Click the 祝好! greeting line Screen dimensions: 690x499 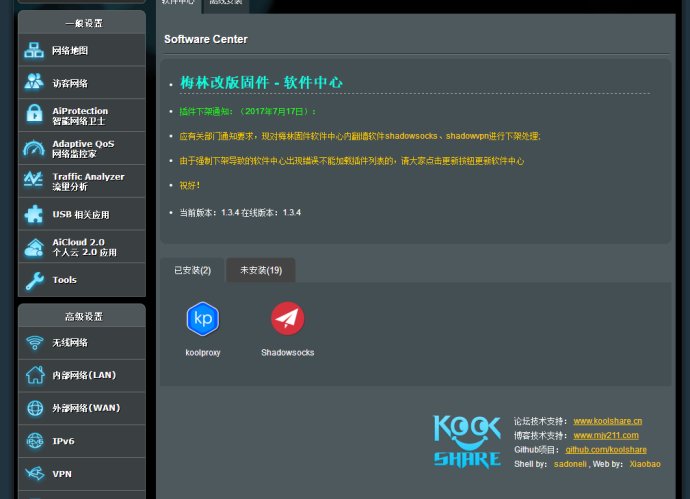click(x=190, y=185)
